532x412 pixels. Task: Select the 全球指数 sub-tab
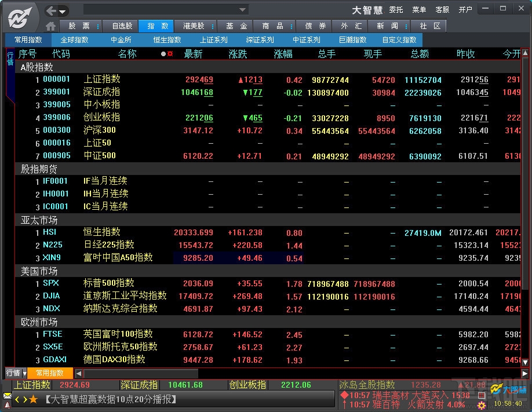(x=74, y=40)
